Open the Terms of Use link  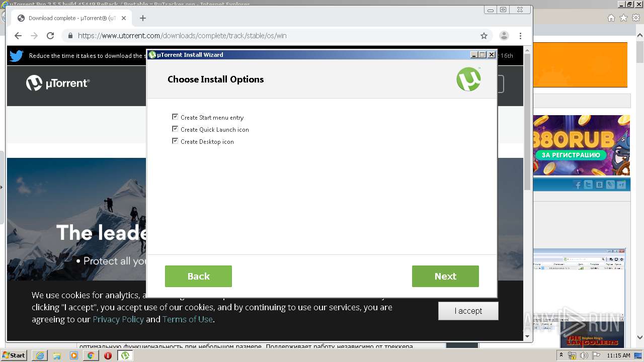pyautogui.click(x=188, y=319)
